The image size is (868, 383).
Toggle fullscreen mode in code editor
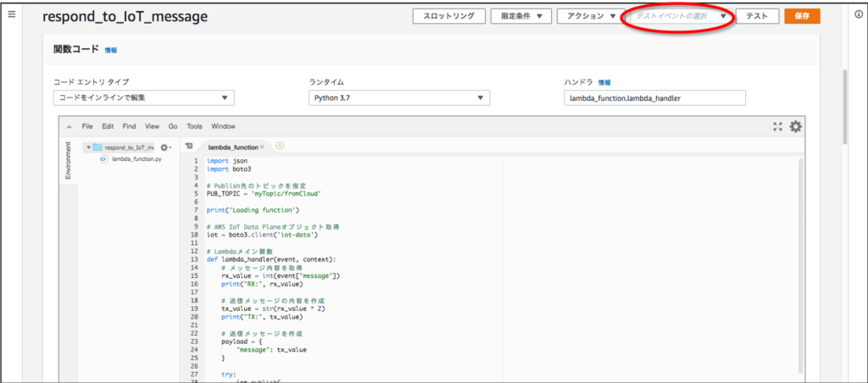pyautogui.click(x=777, y=126)
